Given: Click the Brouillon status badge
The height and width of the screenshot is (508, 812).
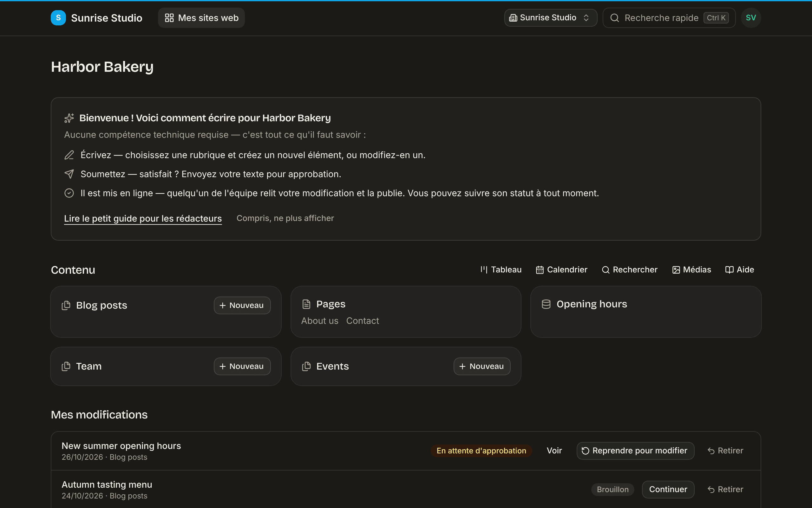Looking at the screenshot, I should (x=612, y=490).
